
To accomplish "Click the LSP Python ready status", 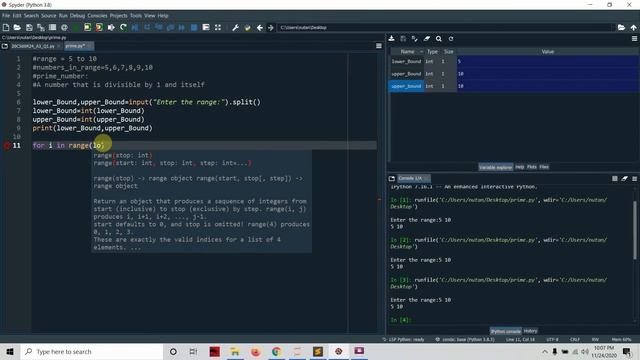I will [x=403, y=339].
